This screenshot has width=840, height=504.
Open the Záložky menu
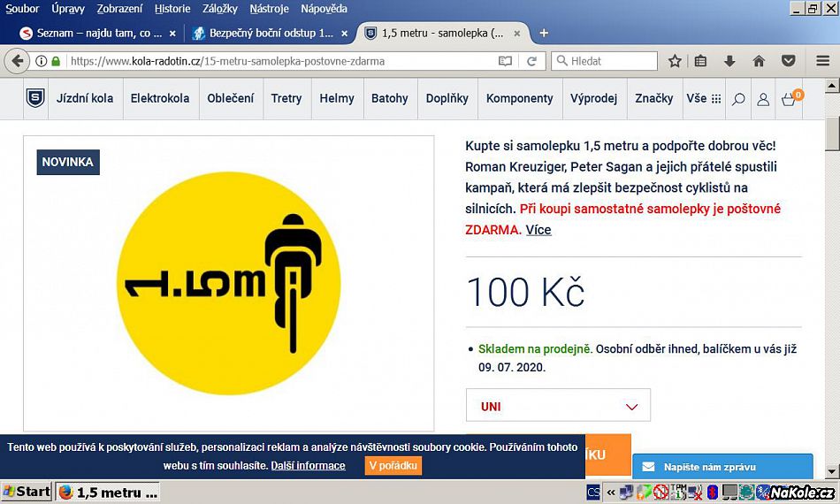coord(219,9)
